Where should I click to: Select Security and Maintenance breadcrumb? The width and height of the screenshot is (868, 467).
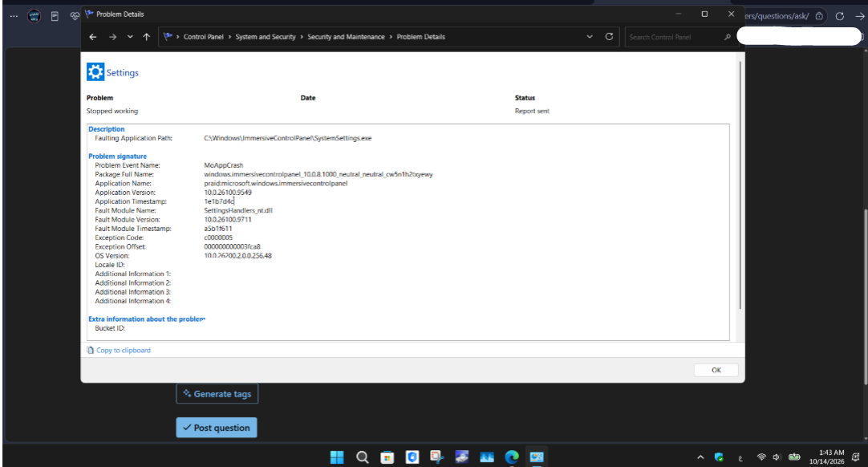point(346,37)
